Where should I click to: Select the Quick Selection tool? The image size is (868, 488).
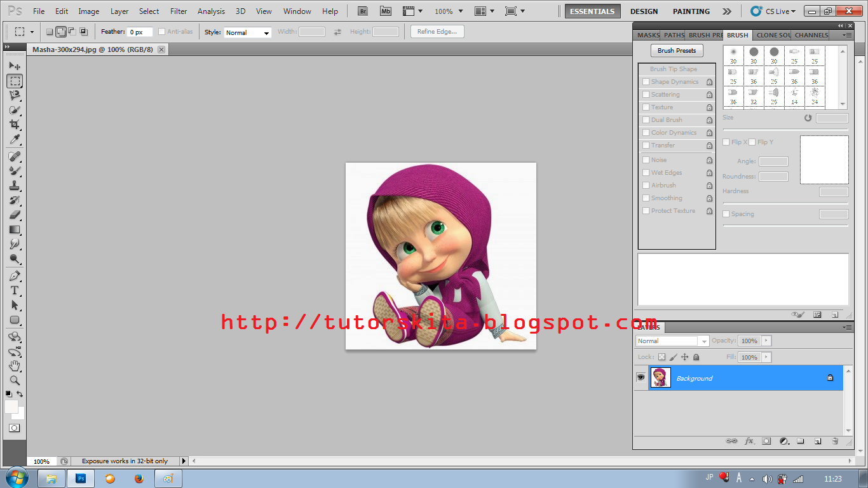15,110
